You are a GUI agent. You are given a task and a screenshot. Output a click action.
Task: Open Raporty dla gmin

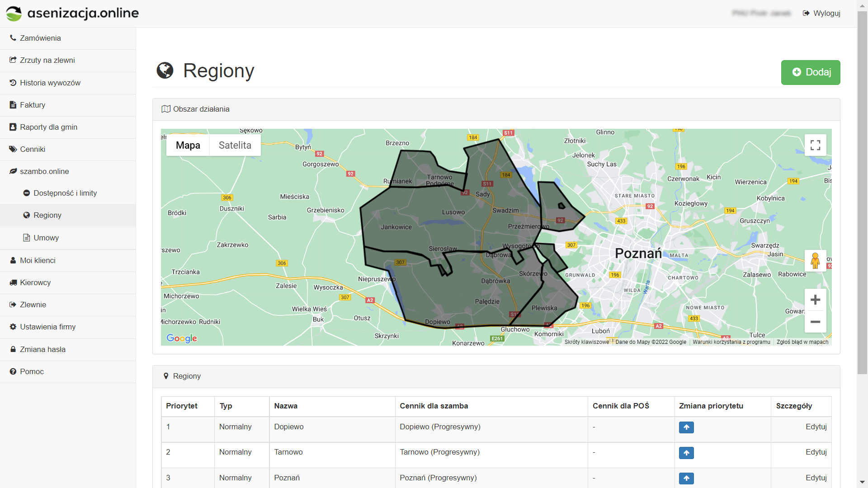tap(68, 127)
